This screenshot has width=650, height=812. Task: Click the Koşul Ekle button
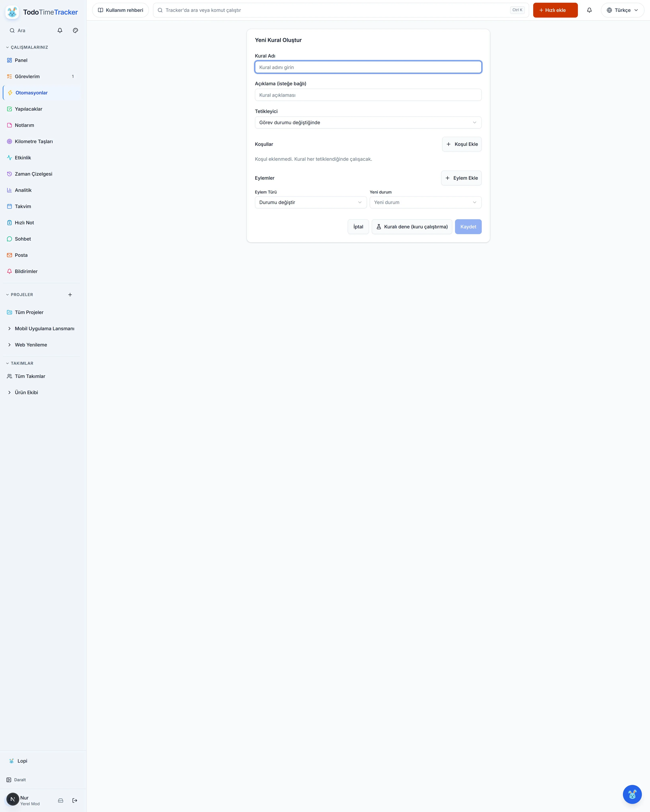pyautogui.click(x=462, y=144)
